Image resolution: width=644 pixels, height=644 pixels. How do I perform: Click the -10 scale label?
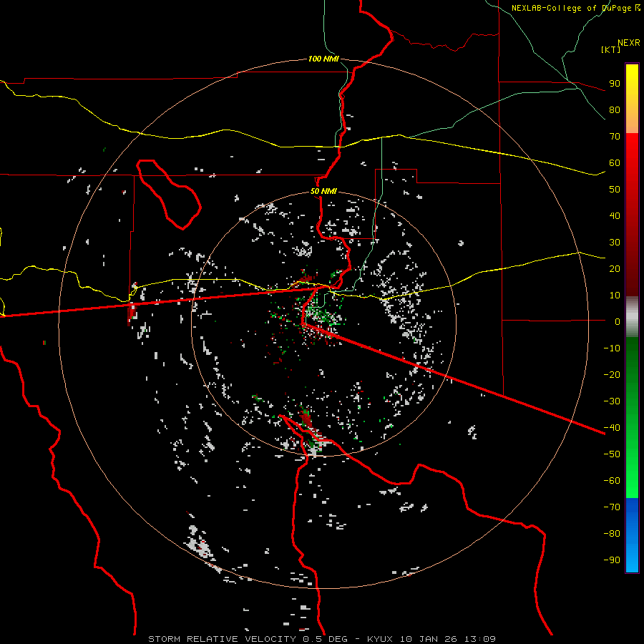point(612,348)
